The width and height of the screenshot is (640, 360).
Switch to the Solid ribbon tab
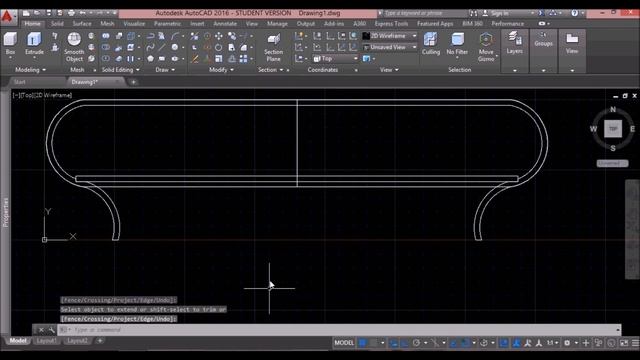[57, 24]
